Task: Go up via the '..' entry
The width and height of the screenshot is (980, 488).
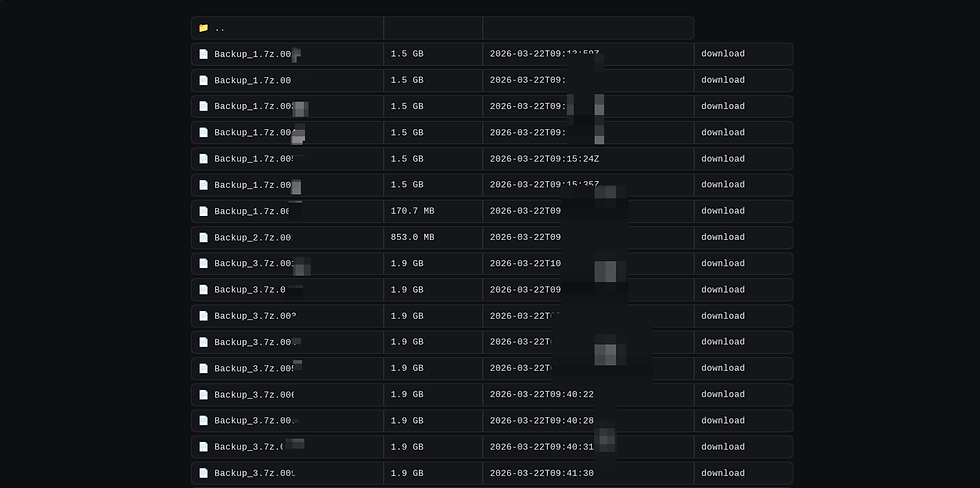Action: (219, 28)
